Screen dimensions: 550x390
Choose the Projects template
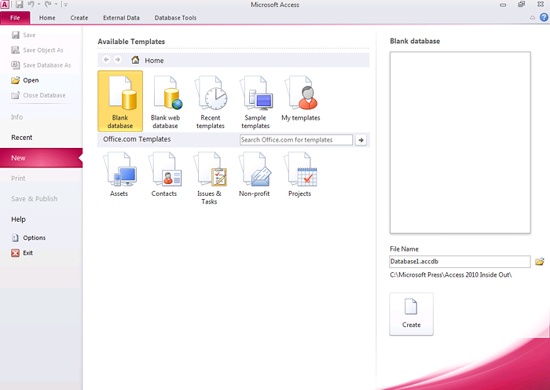pos(300,174)
